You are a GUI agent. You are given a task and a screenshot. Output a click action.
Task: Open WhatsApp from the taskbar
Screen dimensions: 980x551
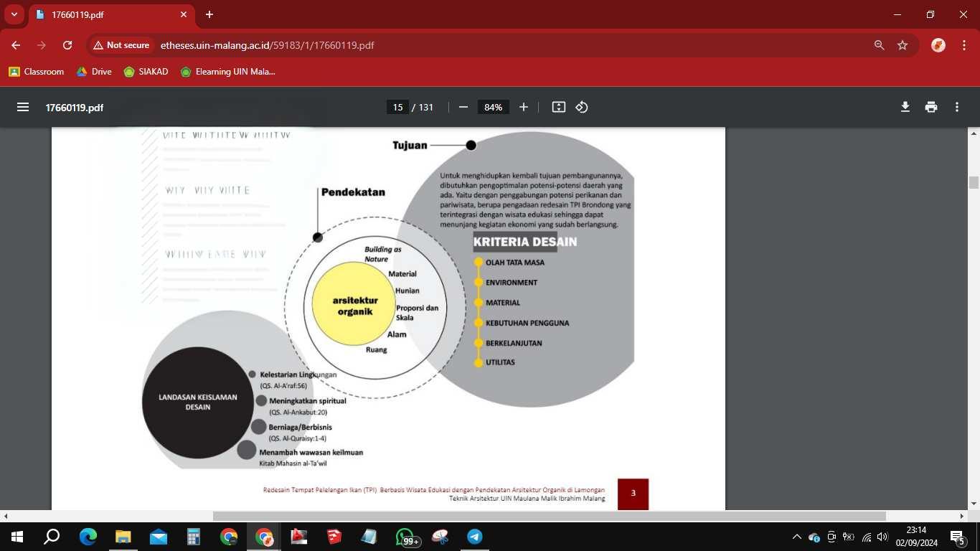(x=406, y=537)
